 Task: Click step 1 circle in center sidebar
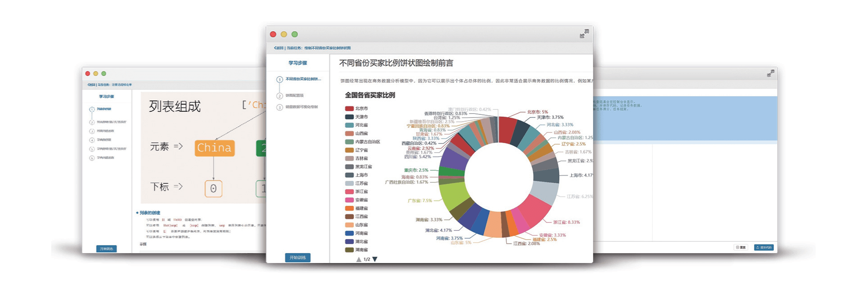279,80
